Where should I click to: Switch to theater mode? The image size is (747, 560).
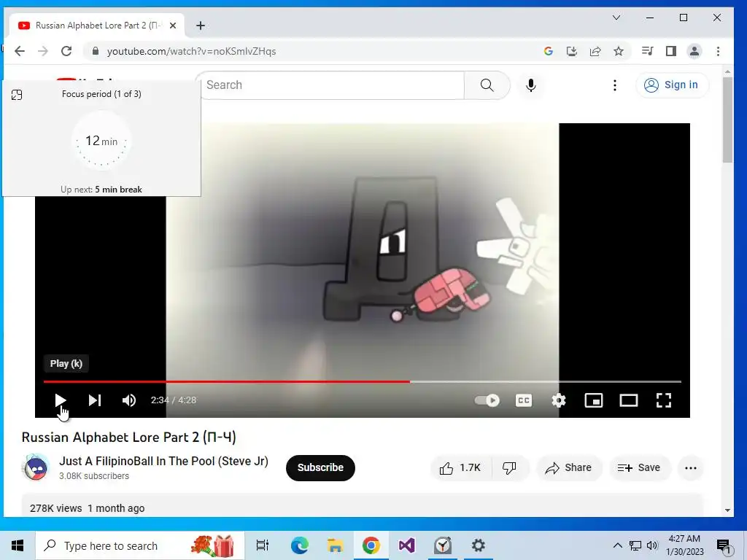tap(628, 400)
